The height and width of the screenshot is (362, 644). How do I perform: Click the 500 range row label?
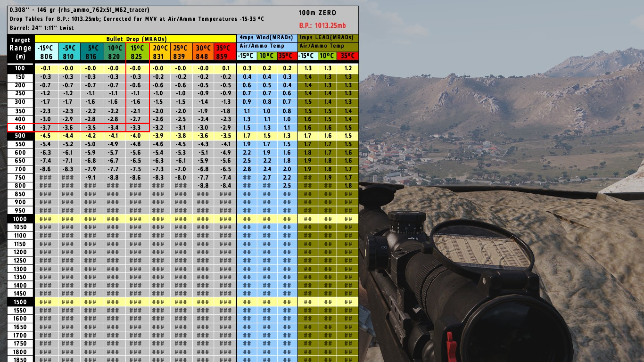[x=20, y=136]
